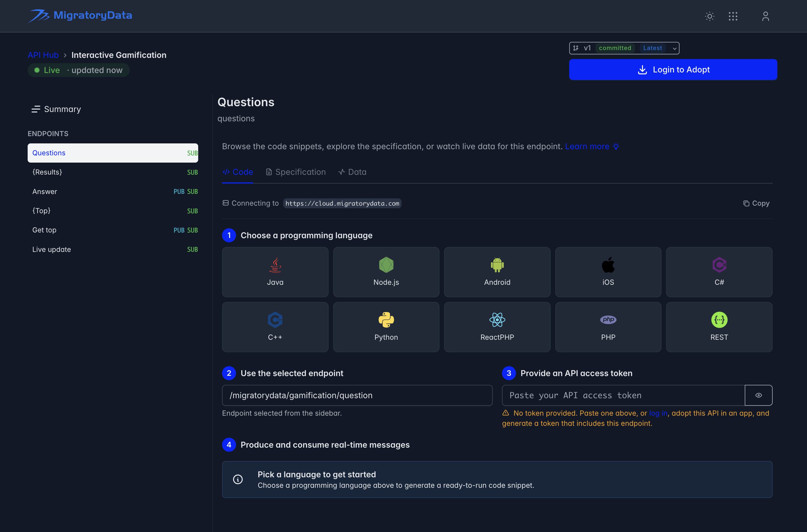This screenshot has width=807, height=532.
Task: Copy the code with Copy button
Action: coord(756,203)
